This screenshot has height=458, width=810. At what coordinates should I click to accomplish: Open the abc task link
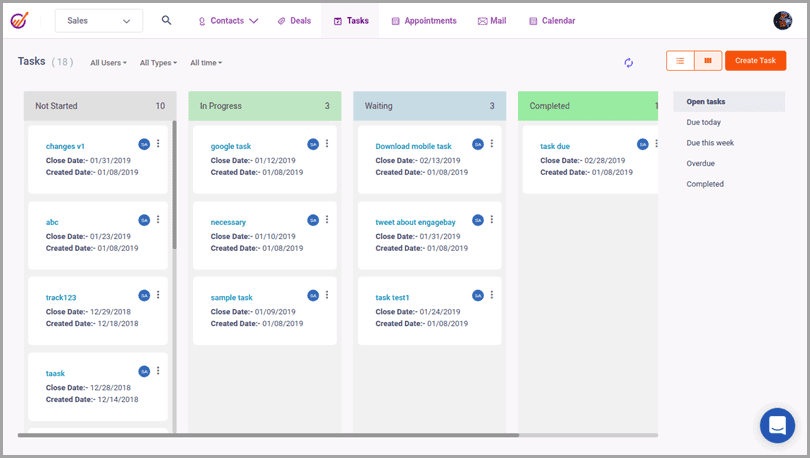pyautogui.click(x=52, y=223)
